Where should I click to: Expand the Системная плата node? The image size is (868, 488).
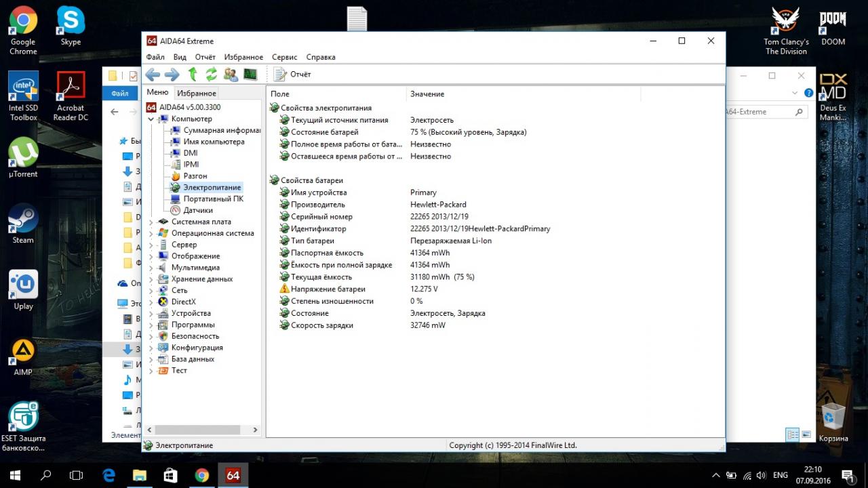(x=151, y=222)
